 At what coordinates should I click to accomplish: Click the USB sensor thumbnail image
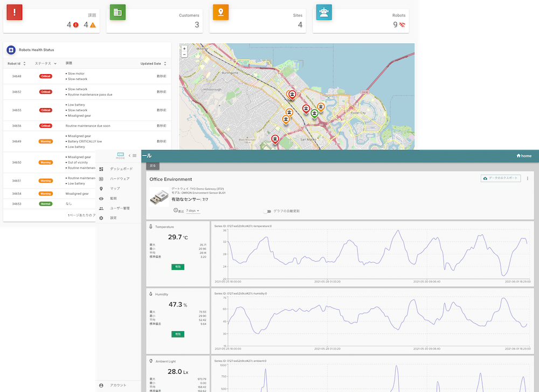pos(159,197)
